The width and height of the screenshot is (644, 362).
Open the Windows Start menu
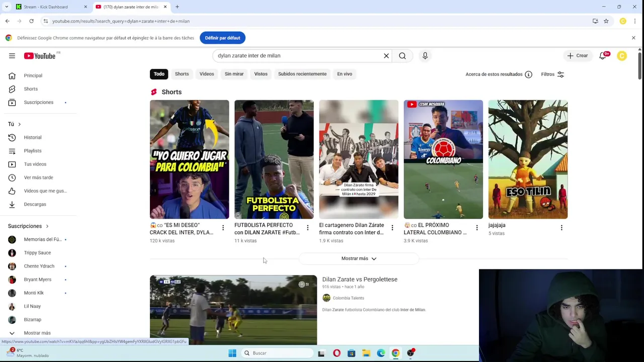pos(232,353)
